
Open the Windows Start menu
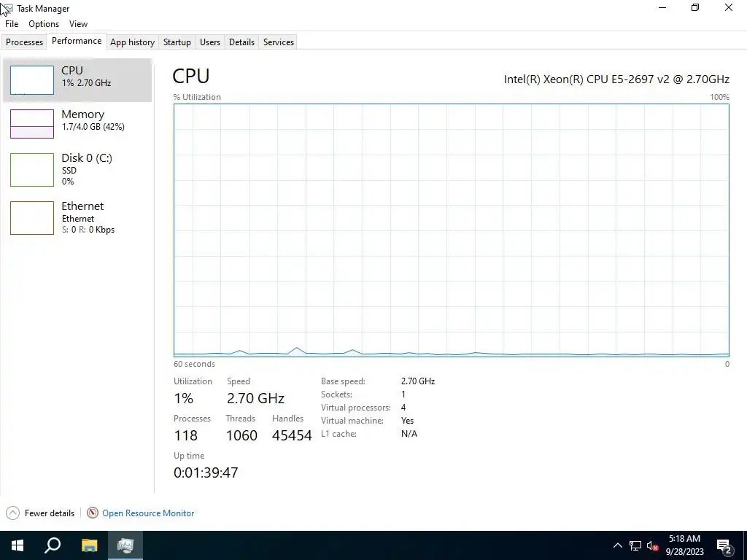18,545
